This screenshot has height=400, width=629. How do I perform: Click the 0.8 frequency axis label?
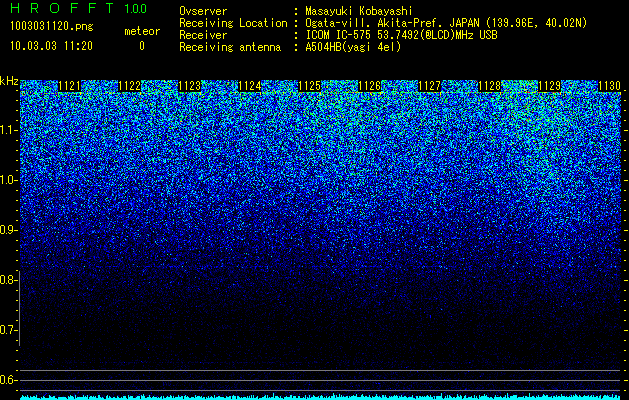coord(8,280)
